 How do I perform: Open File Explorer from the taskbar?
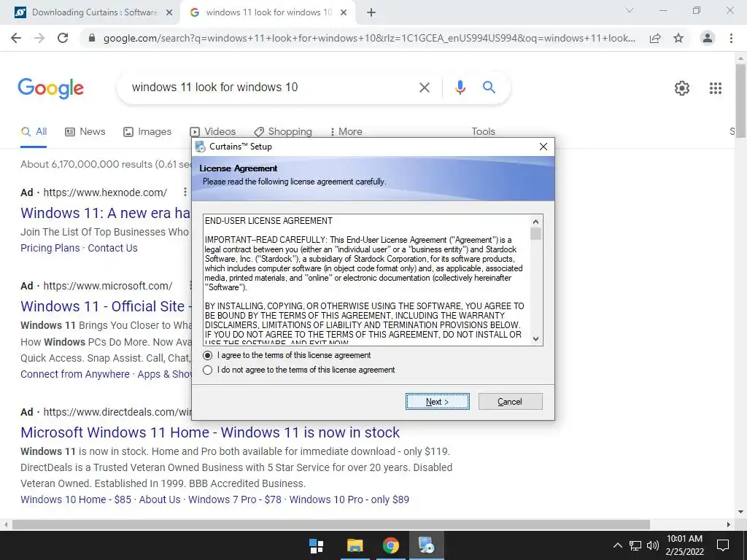tap(355, 545)
